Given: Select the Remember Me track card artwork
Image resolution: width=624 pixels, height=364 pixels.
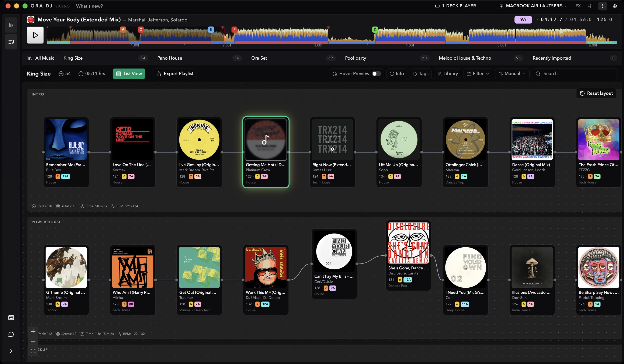Looking at the screenshot, I should [x=66, y=140].
